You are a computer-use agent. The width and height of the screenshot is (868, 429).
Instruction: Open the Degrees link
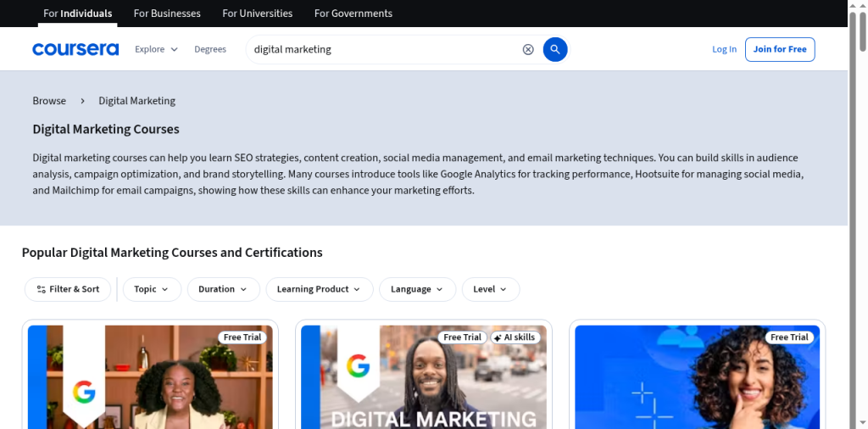[210, 49]
